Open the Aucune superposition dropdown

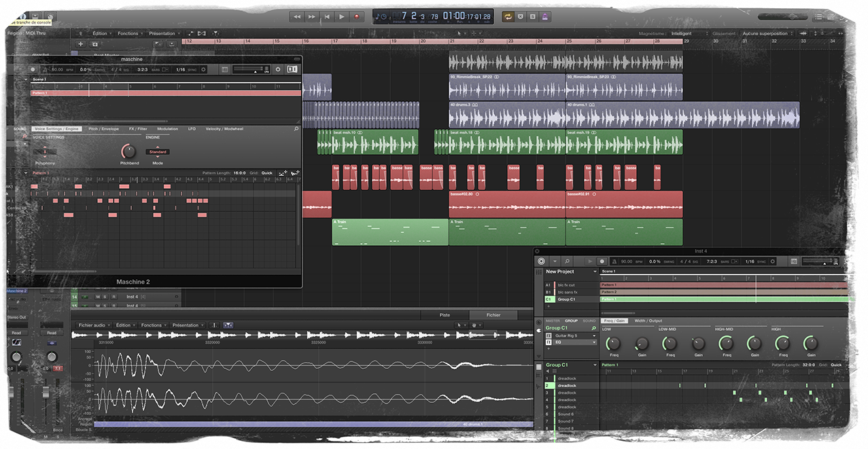[x=767, y=33]
